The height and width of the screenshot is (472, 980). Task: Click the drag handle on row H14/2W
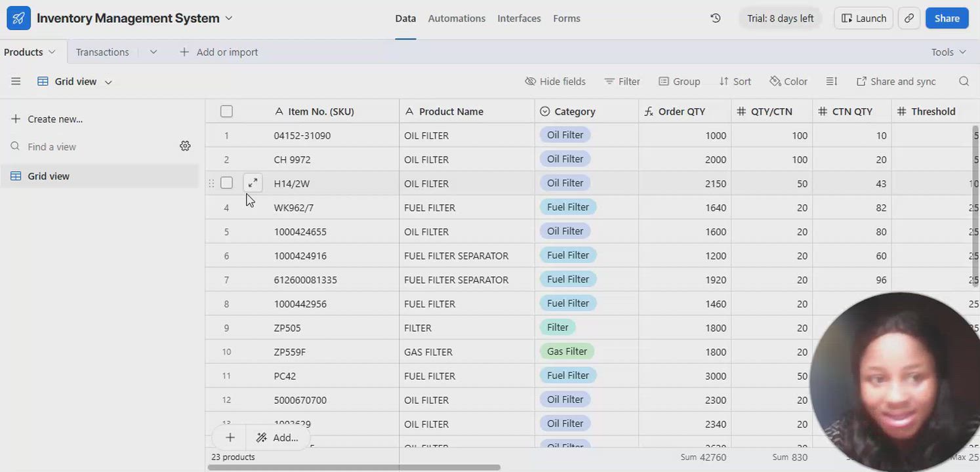tap(211, 184)
